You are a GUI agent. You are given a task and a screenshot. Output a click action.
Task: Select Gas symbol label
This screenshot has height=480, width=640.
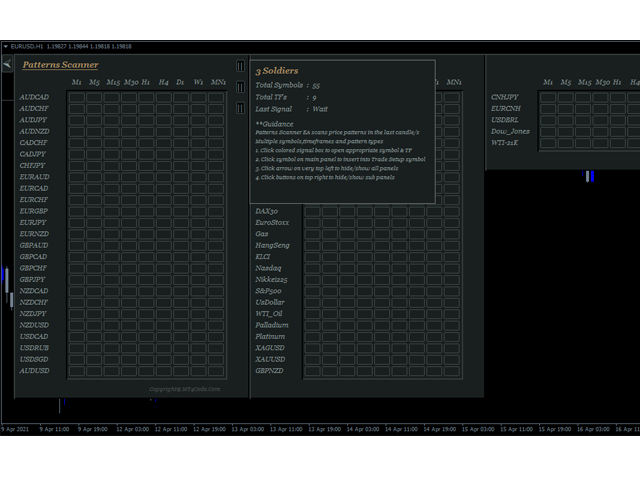click(x=262, y=234)
